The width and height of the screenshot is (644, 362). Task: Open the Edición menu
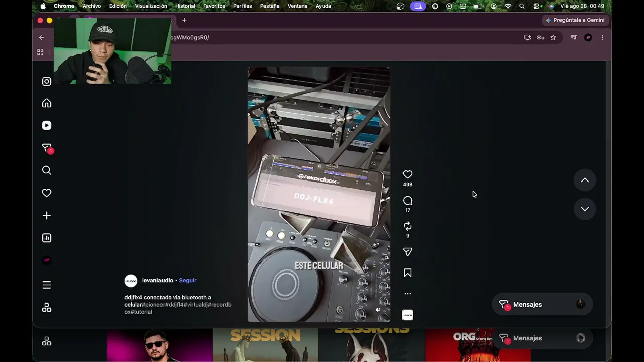coord(118,6)
